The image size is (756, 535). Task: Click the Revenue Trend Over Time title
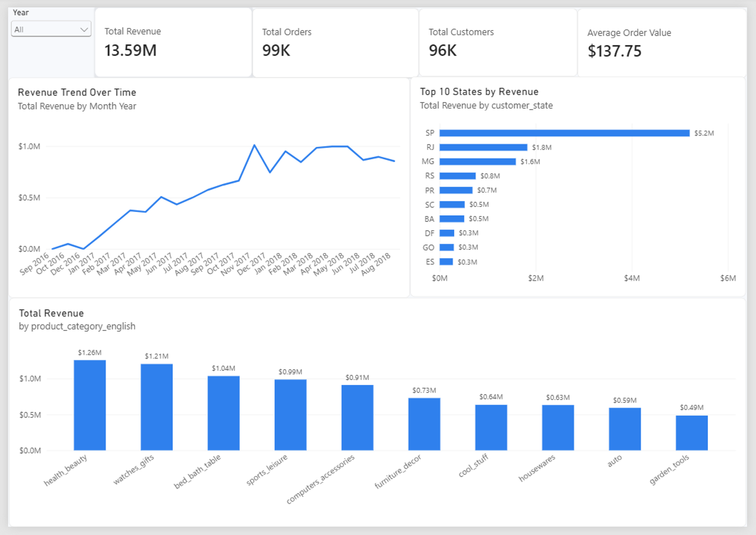click(77, 92)
